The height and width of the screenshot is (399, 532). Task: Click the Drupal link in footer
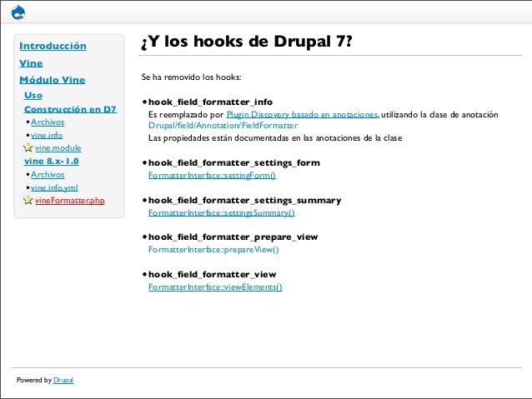(x=63, y=380)
